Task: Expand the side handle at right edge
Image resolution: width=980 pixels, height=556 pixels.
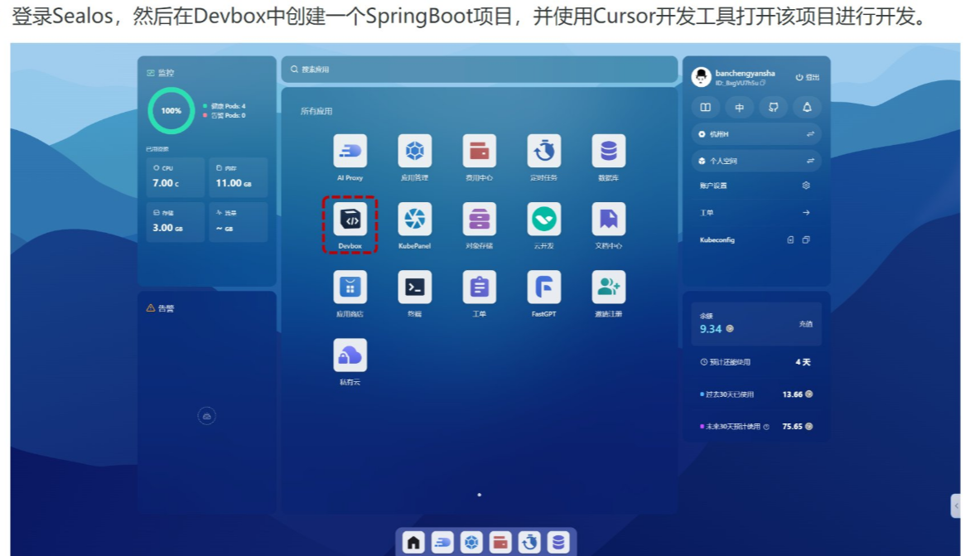Action: pyautogui.click(x=956, y=506)
